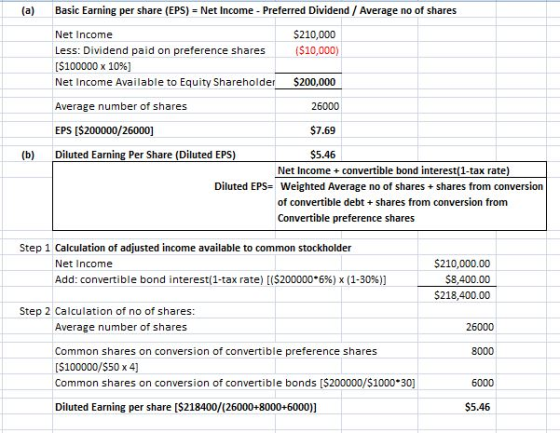Click the first 'Net Income' label under part (a)
Image resolution: width=560 pixels, height=433 pixels.
point(84,35)
